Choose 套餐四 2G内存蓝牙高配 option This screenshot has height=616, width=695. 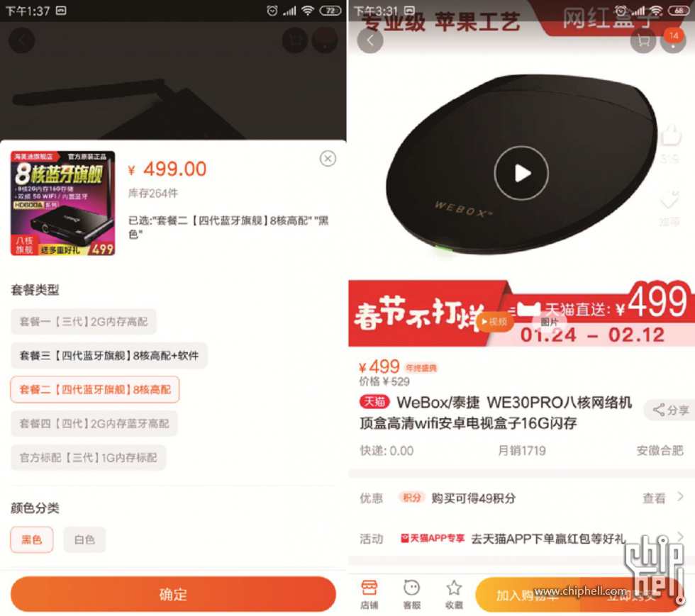point(94,424)
